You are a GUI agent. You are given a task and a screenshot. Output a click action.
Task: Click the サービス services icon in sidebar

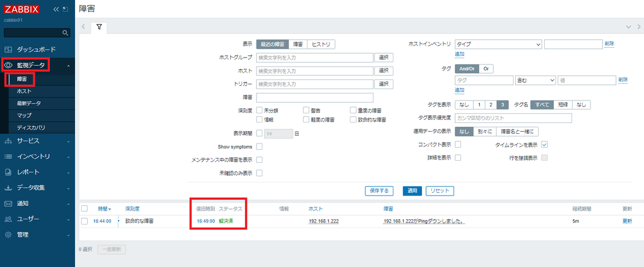8,141
